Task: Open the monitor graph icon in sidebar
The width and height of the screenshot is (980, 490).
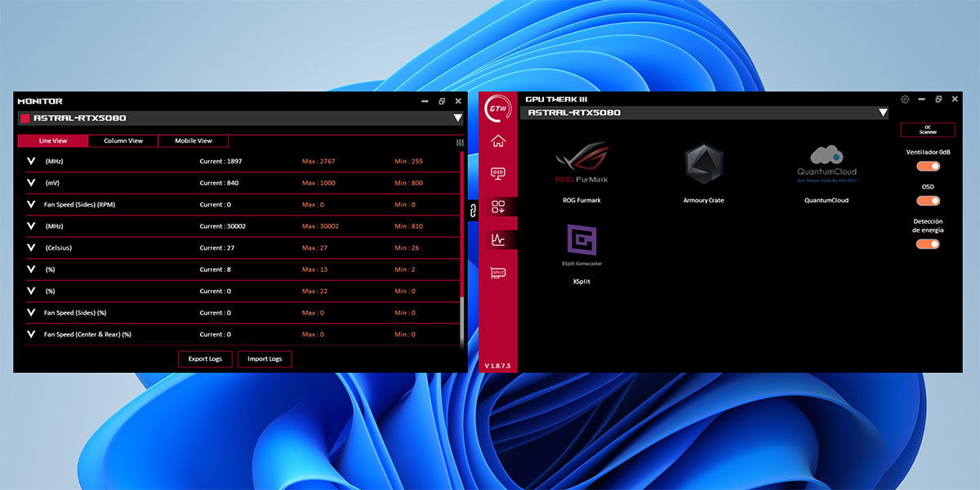Action: coord(497,239)
